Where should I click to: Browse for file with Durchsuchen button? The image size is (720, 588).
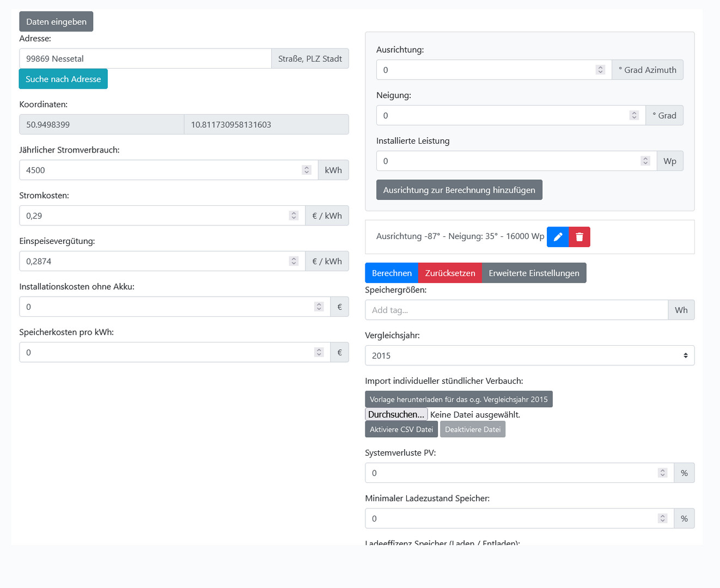[396, 414]
